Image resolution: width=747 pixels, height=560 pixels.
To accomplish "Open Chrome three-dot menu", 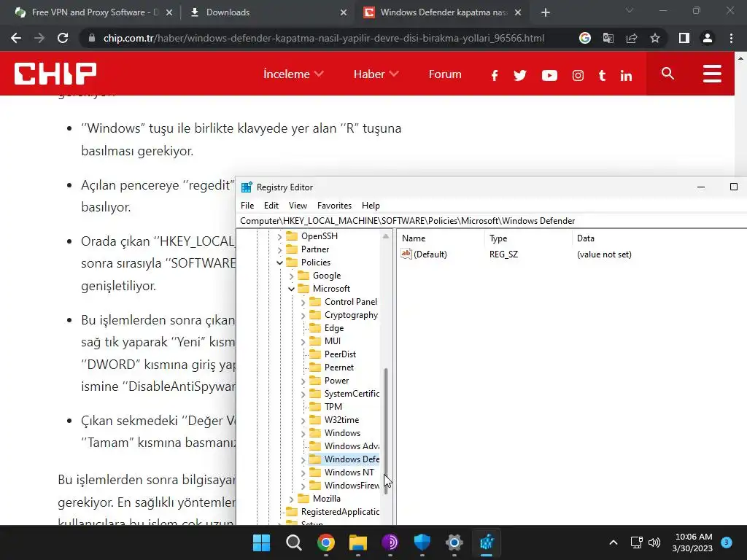I will [x=731, y=38].
